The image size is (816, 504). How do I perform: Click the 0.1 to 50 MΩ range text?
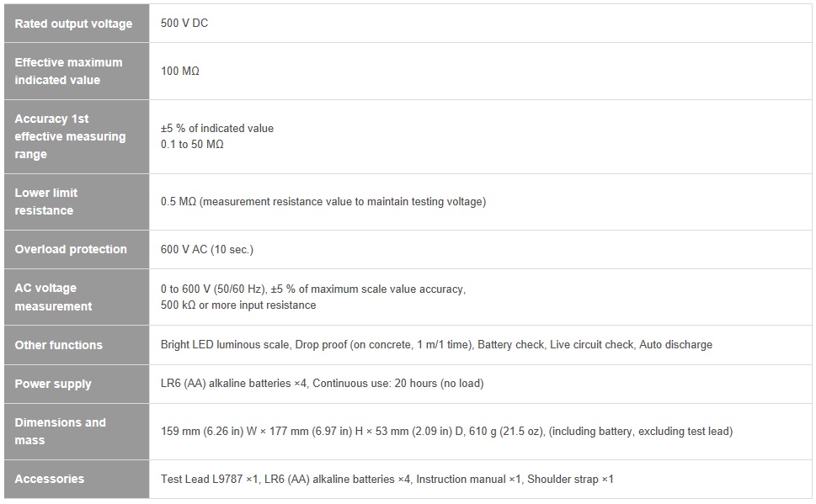point(192,145)
